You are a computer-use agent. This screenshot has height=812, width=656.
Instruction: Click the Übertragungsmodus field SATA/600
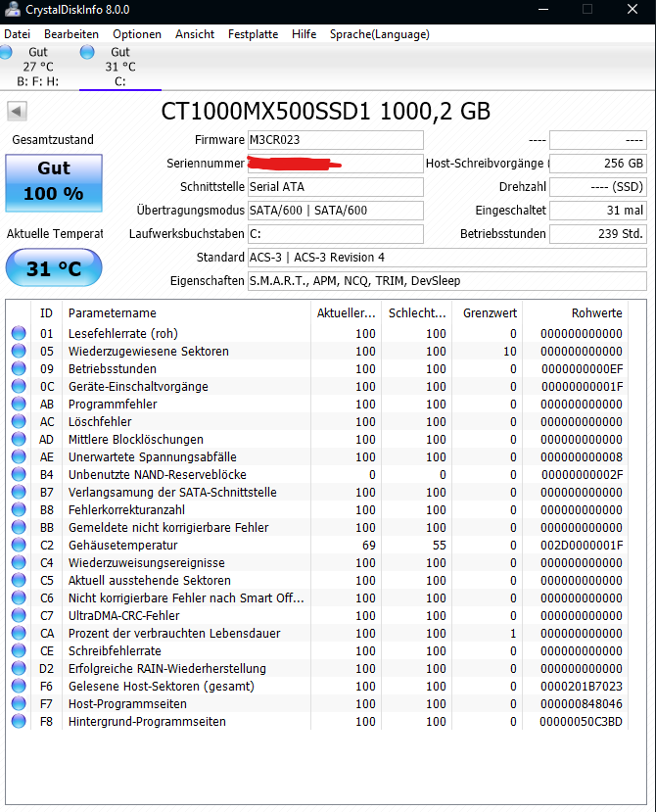click(x=336, y=211)
